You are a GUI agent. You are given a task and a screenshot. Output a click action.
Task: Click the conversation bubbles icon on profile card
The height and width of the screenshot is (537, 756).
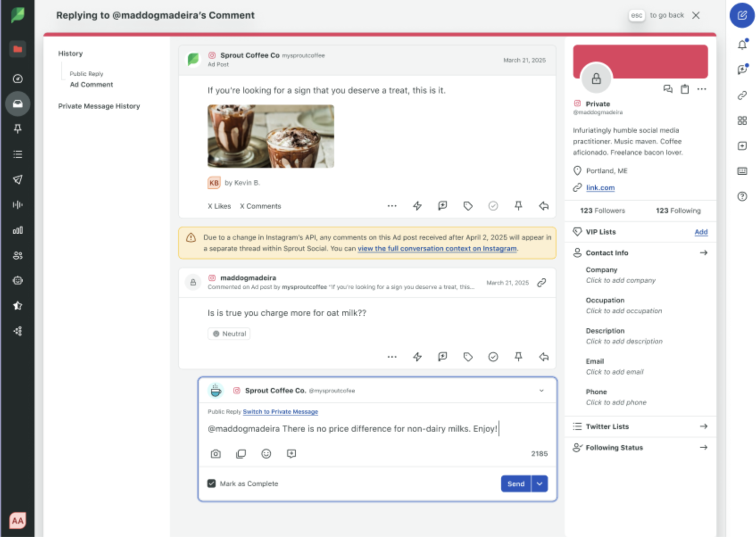pos(668,89)
